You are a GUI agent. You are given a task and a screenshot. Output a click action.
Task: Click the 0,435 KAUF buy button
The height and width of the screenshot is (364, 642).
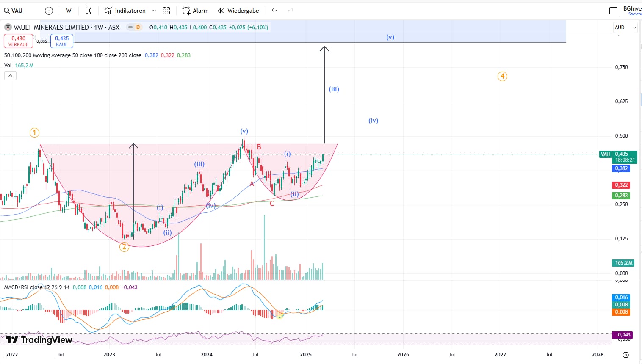pyautogui.click(x=62, y=41)
